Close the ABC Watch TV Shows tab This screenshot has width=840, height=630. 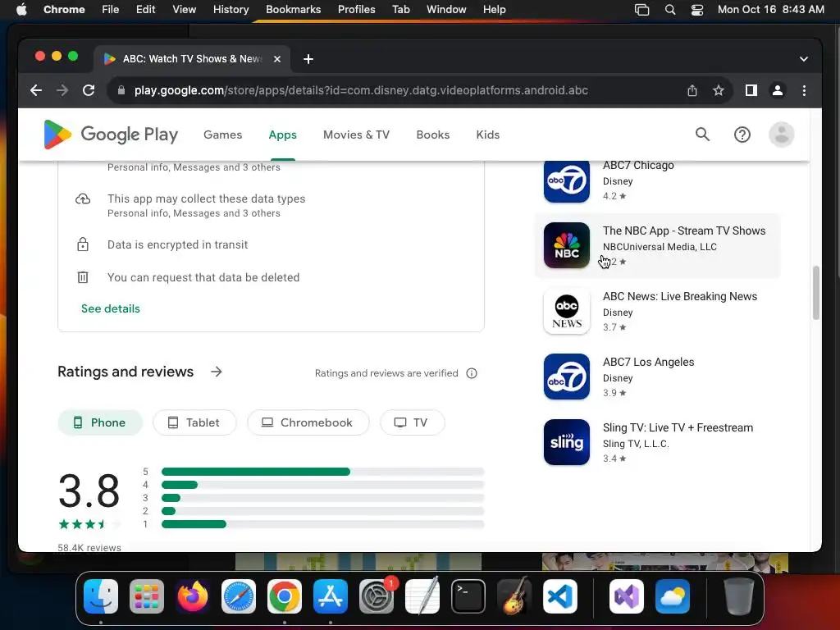point(277,59)
